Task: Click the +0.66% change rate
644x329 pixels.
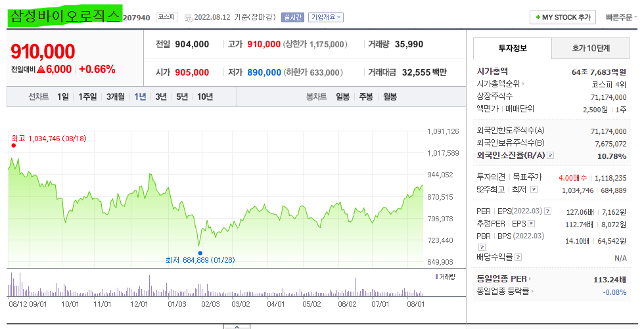Action: pos(97,70)
